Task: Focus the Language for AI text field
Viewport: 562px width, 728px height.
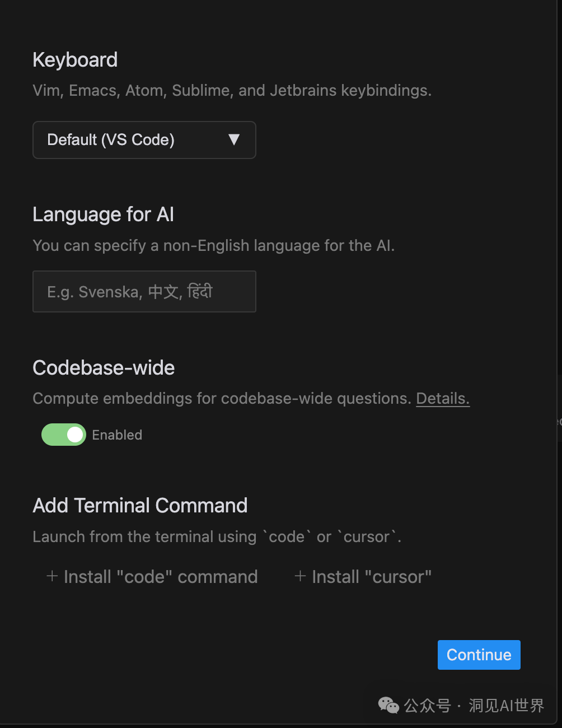Action: (144, 292)
